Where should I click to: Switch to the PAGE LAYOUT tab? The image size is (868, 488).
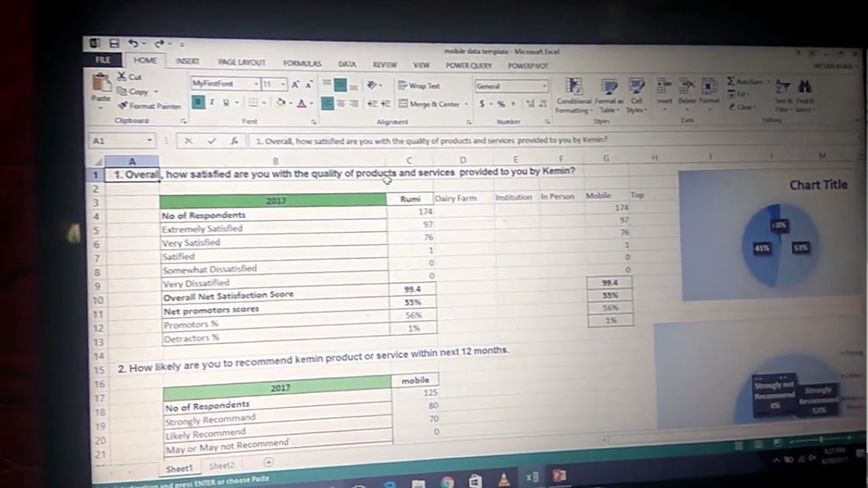tap(241, 62)
